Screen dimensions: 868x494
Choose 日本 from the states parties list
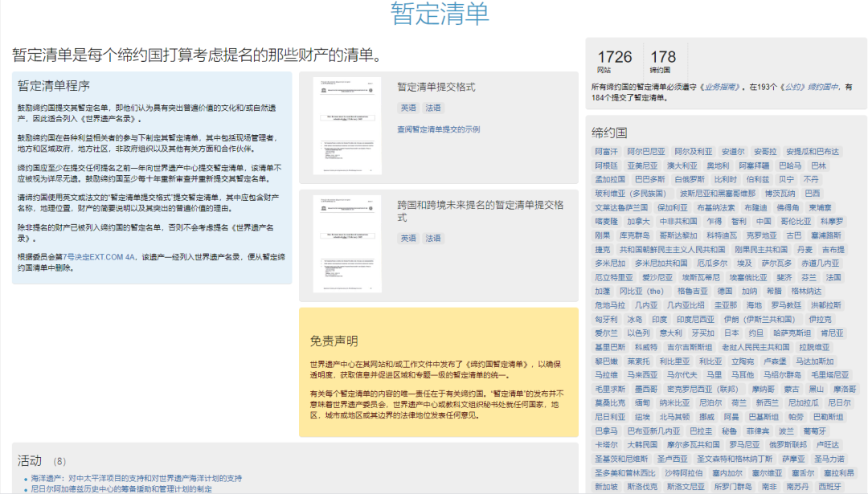[731, 333]
